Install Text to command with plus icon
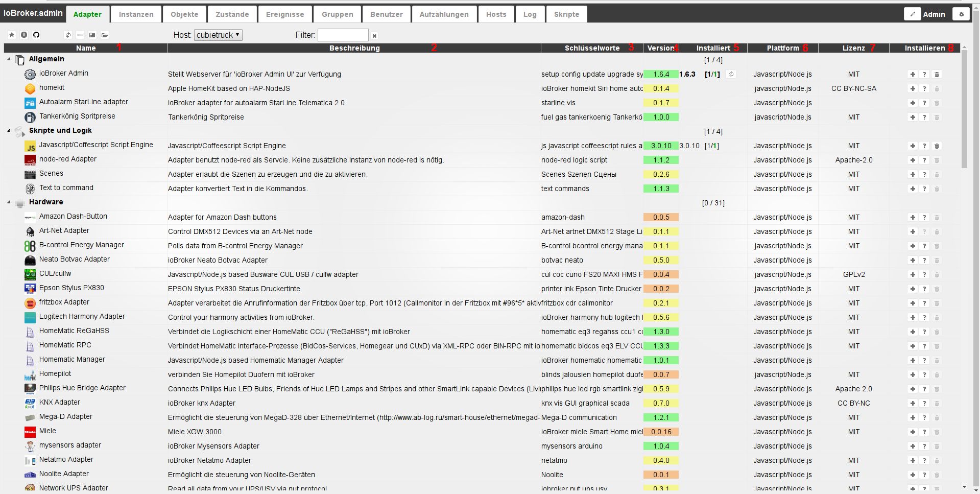 (913, 189)
